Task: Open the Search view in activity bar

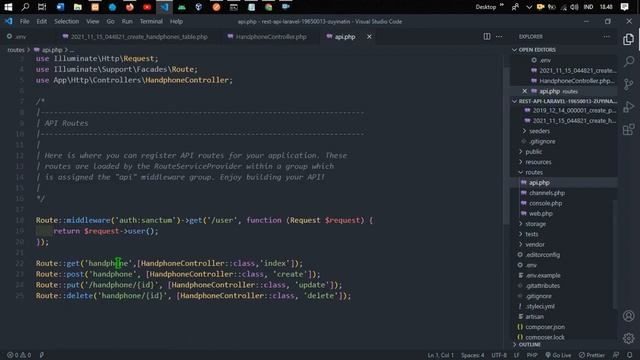Action: [x=629, y=62]
